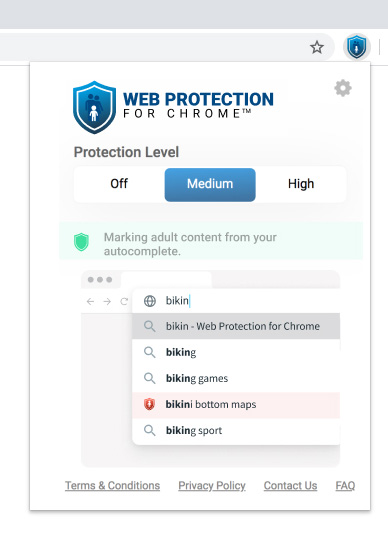Click the red shield warning icon
This screenshot has height=535, width=388.
click(x=149, y=404)
